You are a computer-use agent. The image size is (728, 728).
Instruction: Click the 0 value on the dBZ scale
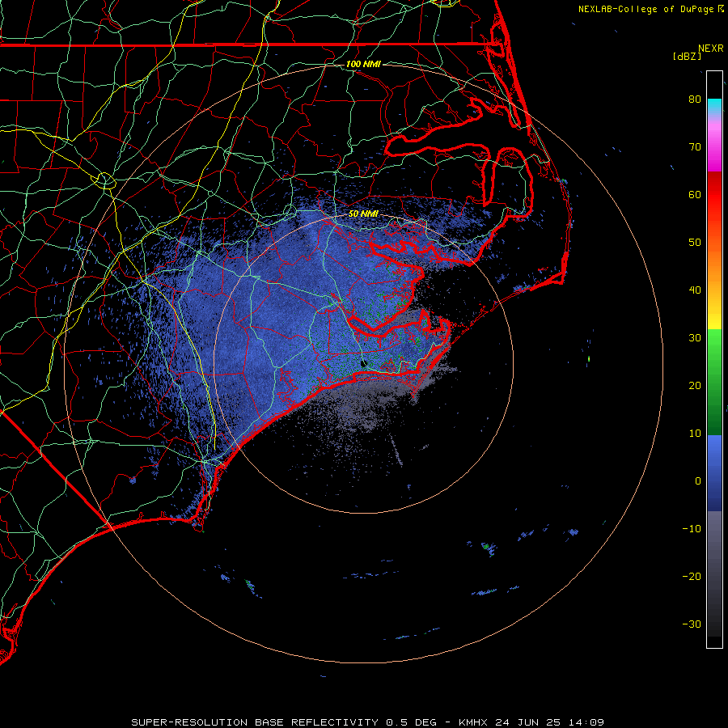coord(698,481)
